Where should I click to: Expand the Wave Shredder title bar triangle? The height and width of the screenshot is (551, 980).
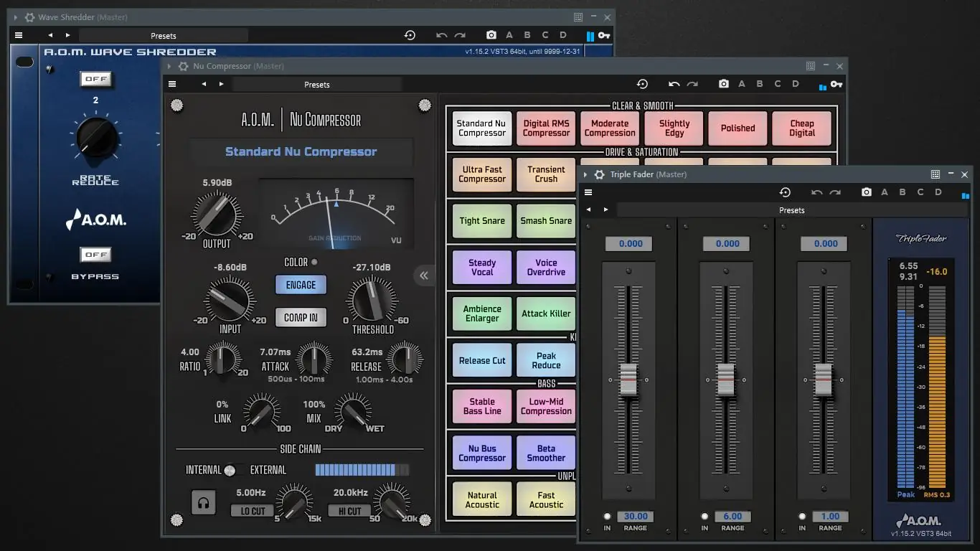click(x=16, y=17)
